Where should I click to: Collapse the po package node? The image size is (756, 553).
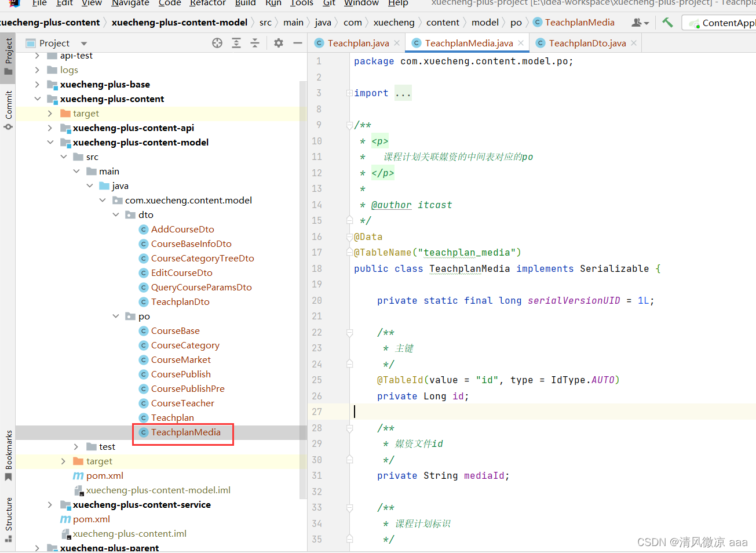(x=115, y=316)
